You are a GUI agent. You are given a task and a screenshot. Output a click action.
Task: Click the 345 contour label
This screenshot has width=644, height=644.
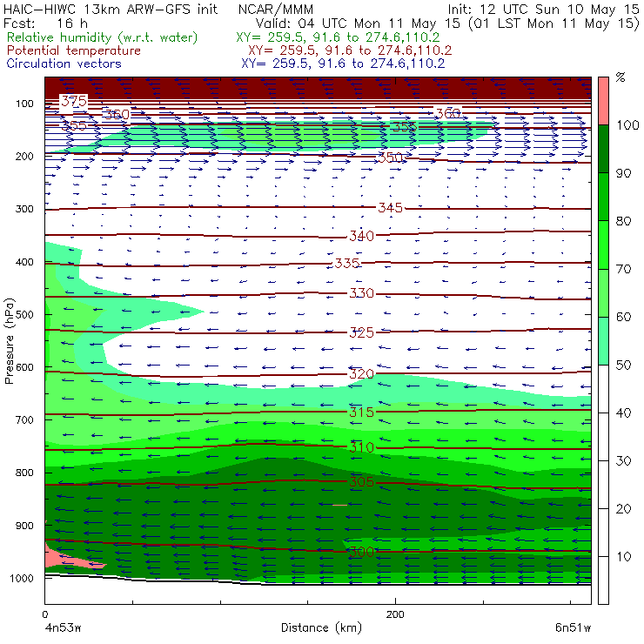[390, 208]
